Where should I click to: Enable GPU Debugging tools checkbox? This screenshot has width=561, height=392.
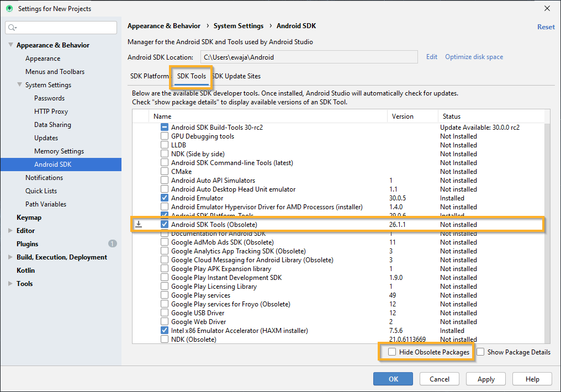pyautogui.click(x=164, y=136)
